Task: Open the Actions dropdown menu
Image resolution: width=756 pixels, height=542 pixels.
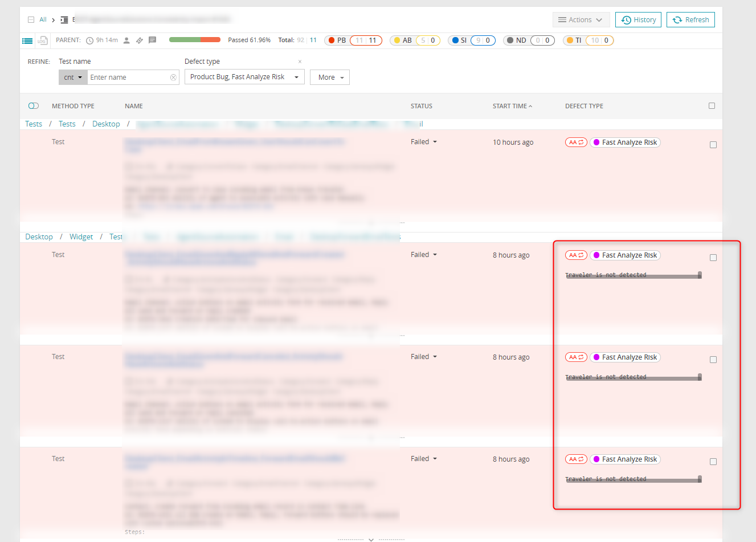Action: click(x=581, y=20)
